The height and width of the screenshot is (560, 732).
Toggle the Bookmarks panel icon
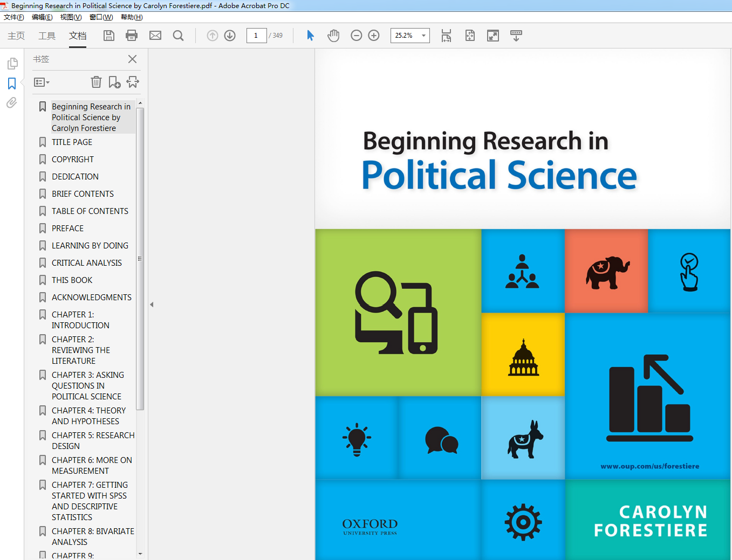pos(12,84)
